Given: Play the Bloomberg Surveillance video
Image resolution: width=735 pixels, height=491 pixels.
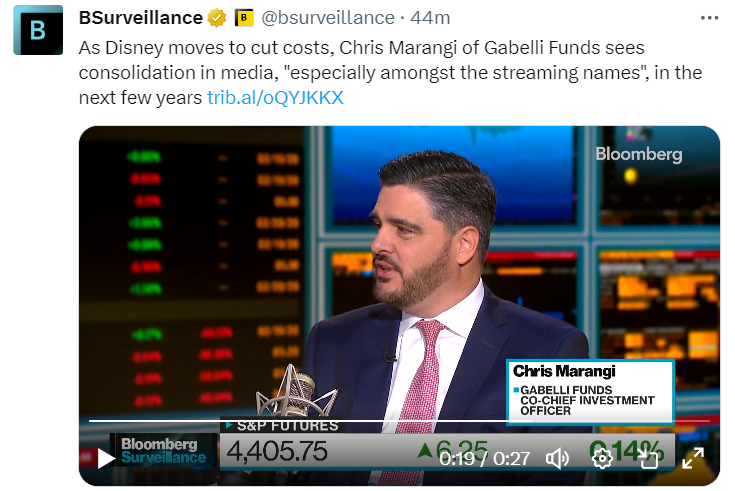Looking at the screenshot, I should [106, 459].
